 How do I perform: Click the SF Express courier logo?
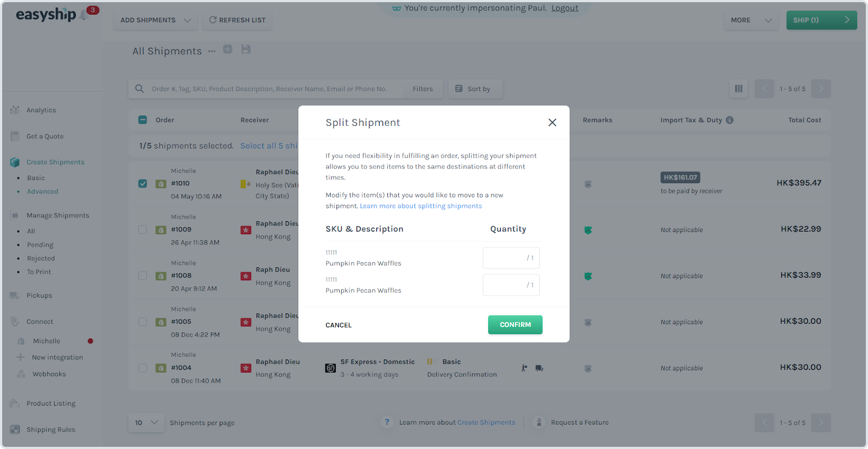point(330,368)
